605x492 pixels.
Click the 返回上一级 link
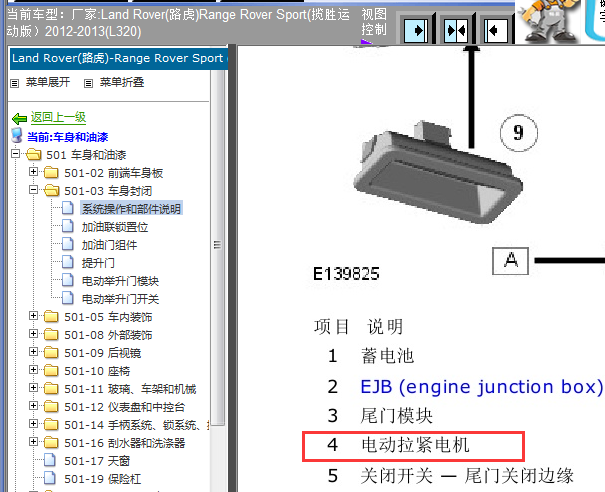click(58, 117)
